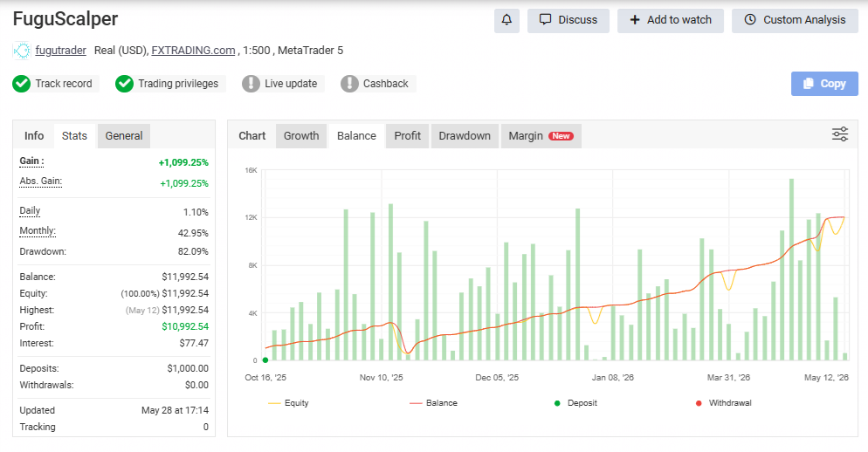Click Live update warning icon

tap(251, 84)
